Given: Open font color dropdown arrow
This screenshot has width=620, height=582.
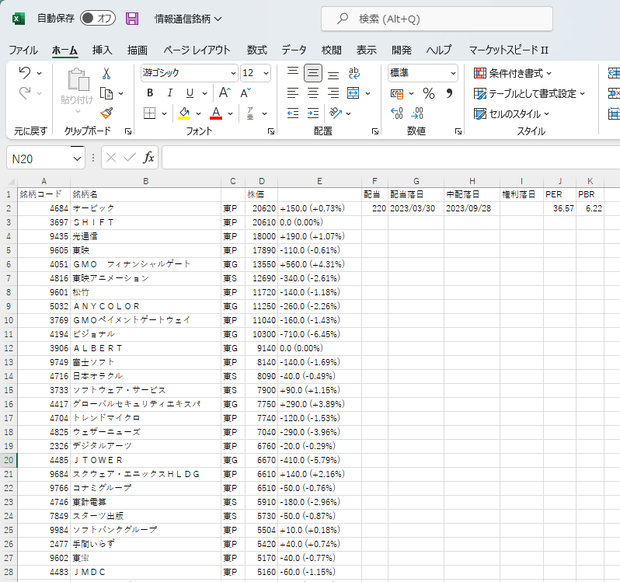Looking at the screenshot, I should pyautogui.click(x=231, y=114).
